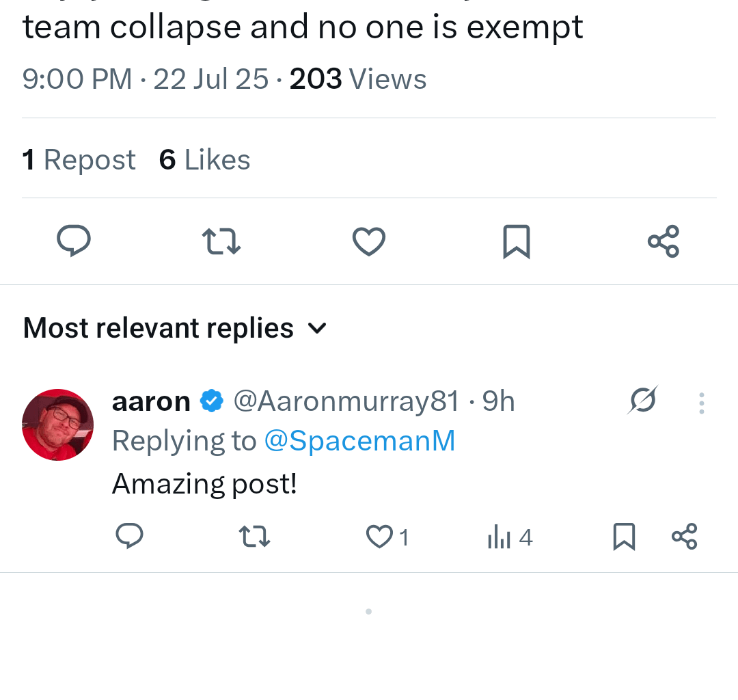Like the main post

(x=368, y=241)
